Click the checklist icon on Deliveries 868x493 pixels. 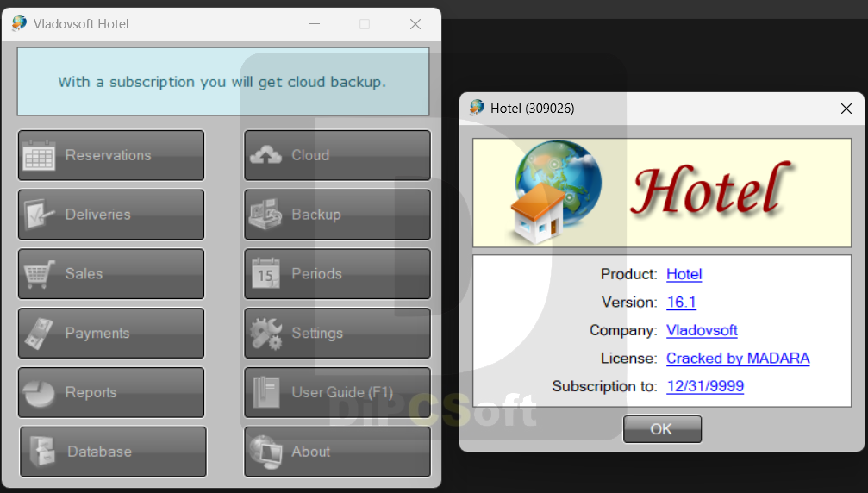click(39, 215)
